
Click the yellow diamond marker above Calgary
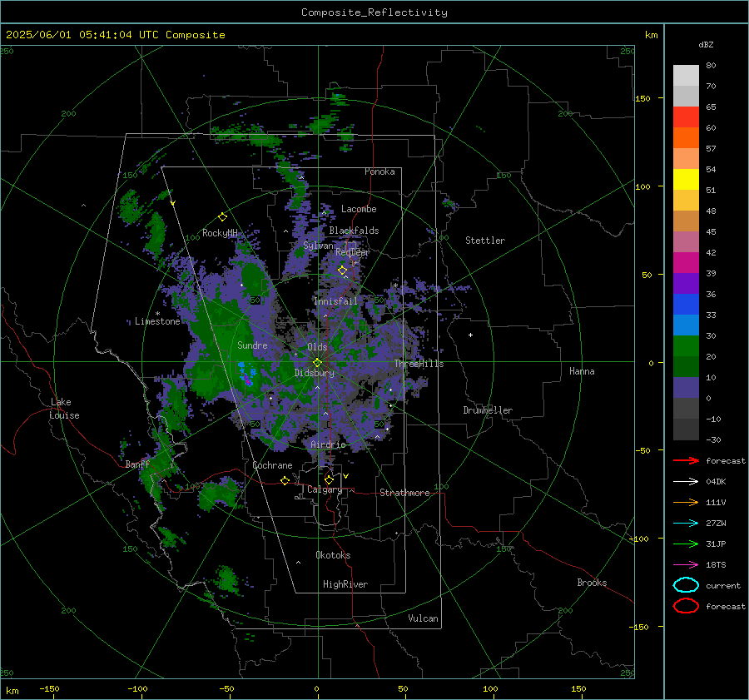point(329,479)
